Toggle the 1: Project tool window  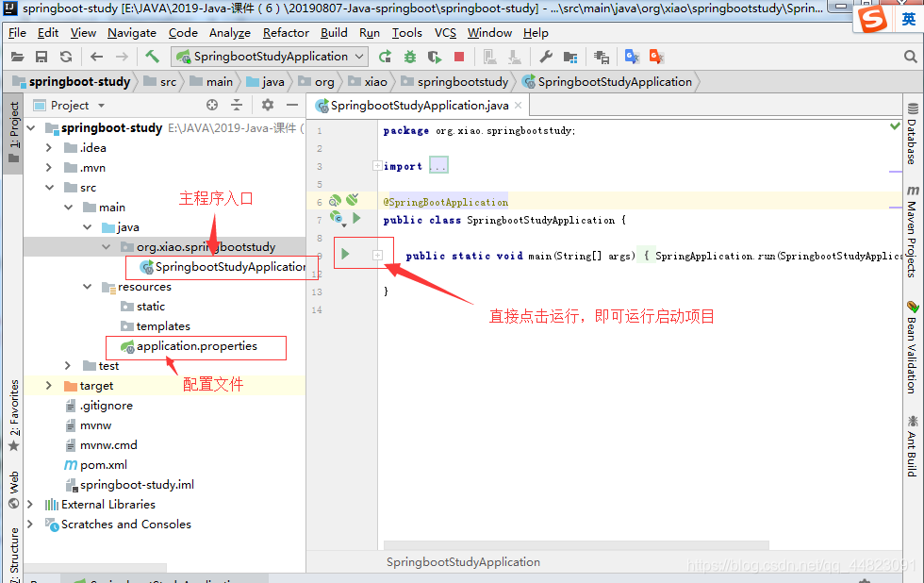tap(13, 133)
